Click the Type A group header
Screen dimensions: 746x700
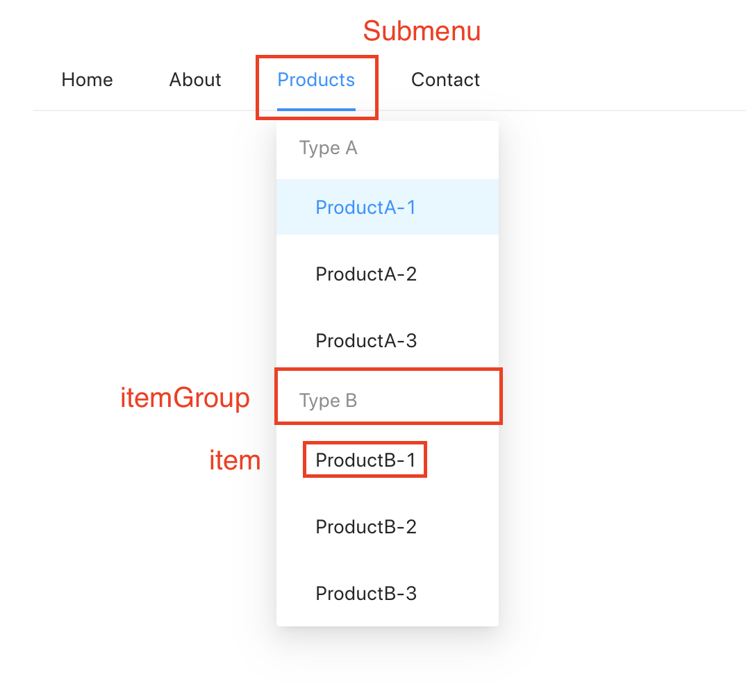pos(328,148)
